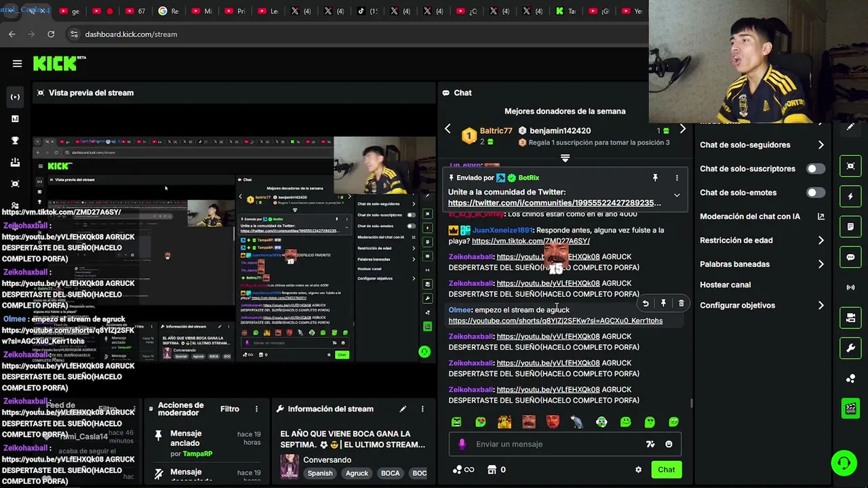868x488 pixels.
Task: Click the Spanish stream tag
Action: point(320,473)
